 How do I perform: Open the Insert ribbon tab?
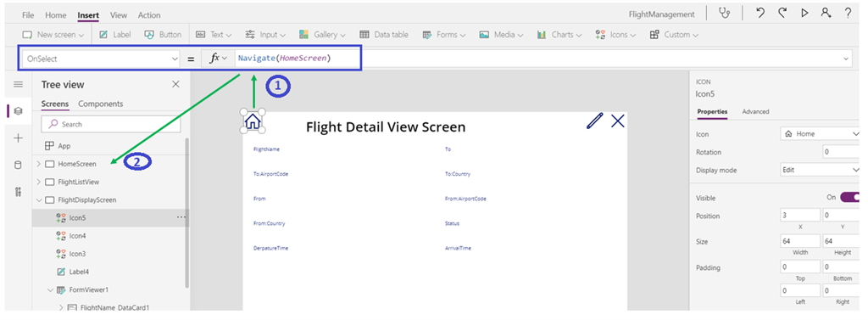pyautogui.click(x=88, y=15)
